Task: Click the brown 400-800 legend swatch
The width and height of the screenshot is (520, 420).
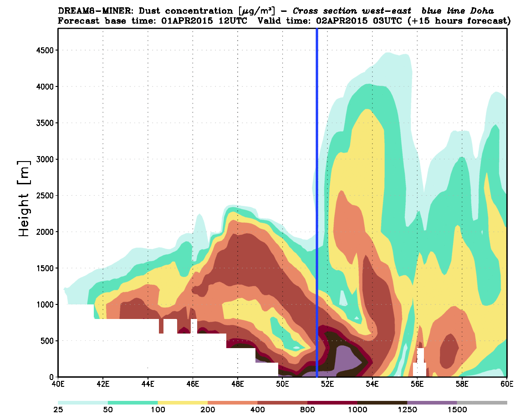Action: (x=283, y=402)
